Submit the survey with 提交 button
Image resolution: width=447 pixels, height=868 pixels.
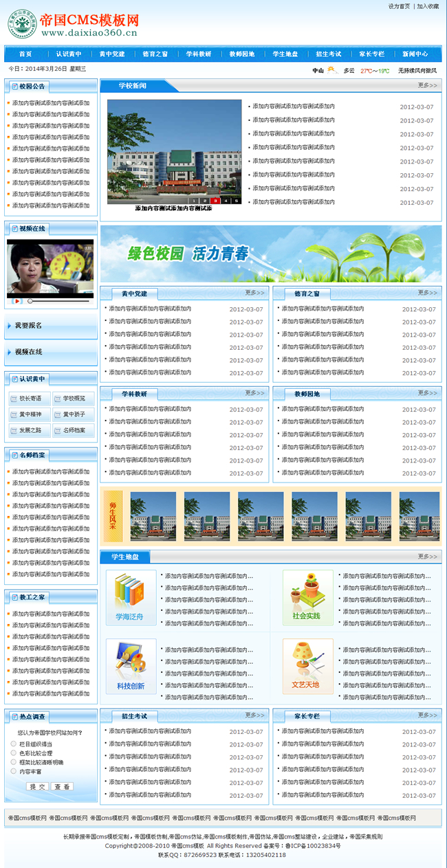click(x=37, y=786)
